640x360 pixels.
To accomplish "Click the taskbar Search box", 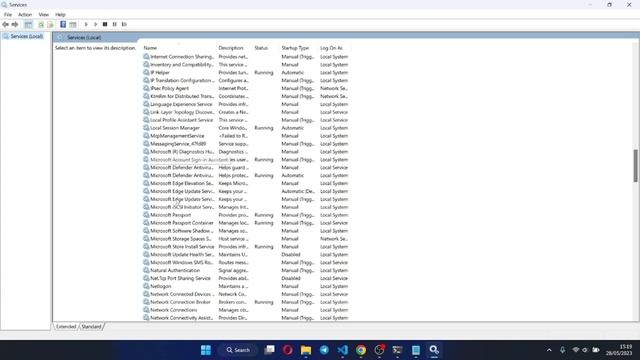I will [x=239, y=350].
